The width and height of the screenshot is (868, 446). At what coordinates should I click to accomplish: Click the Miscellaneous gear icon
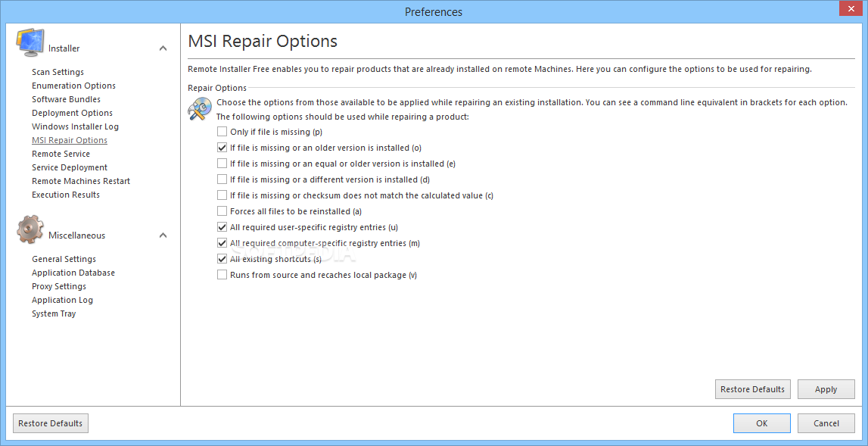coord(30,229)
